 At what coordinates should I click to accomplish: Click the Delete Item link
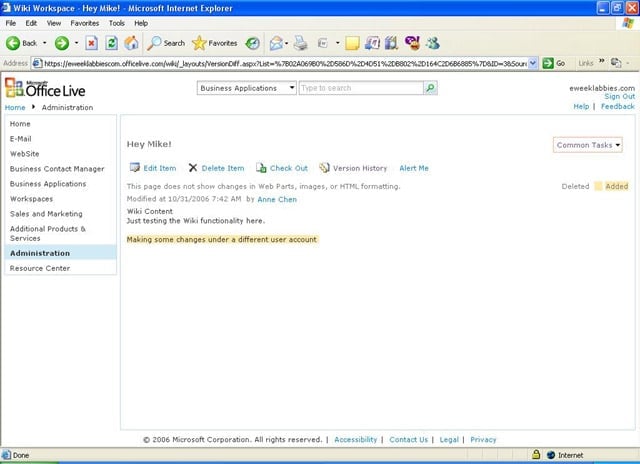pos(223,168)
